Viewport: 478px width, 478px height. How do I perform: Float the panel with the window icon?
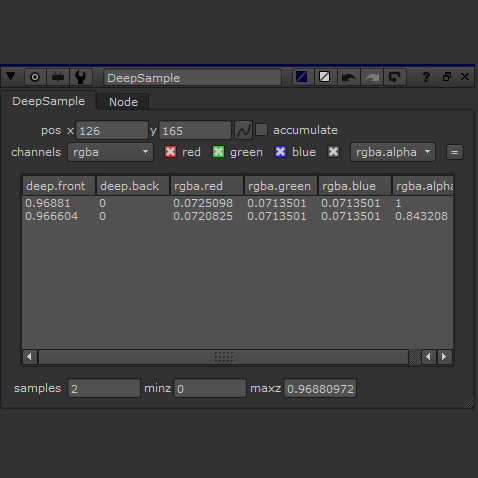447,77
